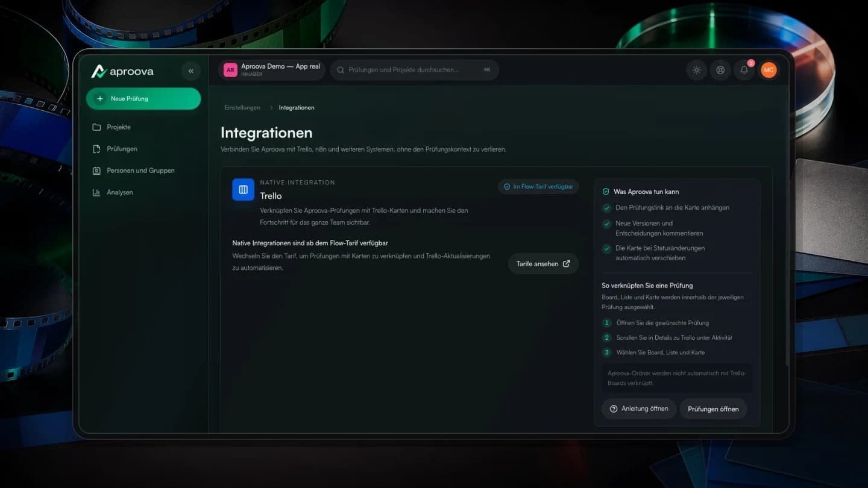Open Personen und Gruppen

(x=143, y=170)
